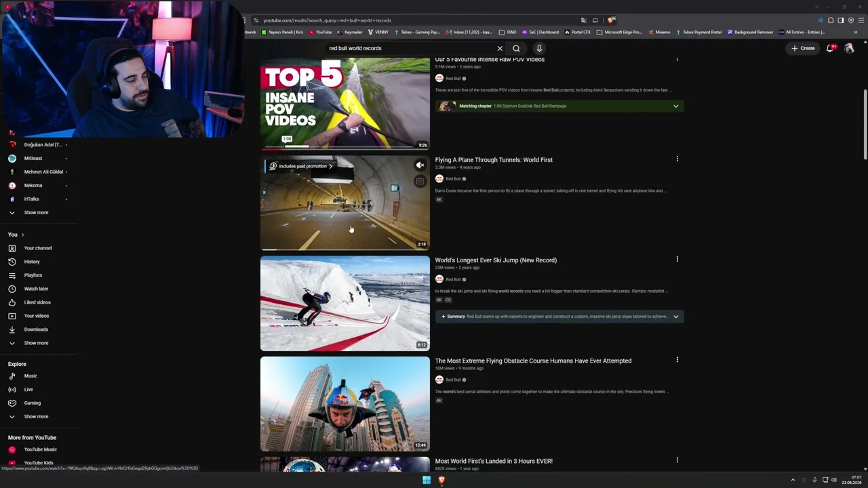The image size is (868, 488).
Task: Go to Your videos
Action: coord(37,316)
